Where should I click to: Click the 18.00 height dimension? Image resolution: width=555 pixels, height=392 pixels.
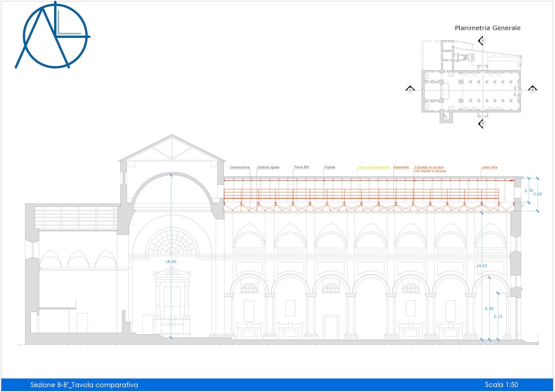(x=171, y=262)
